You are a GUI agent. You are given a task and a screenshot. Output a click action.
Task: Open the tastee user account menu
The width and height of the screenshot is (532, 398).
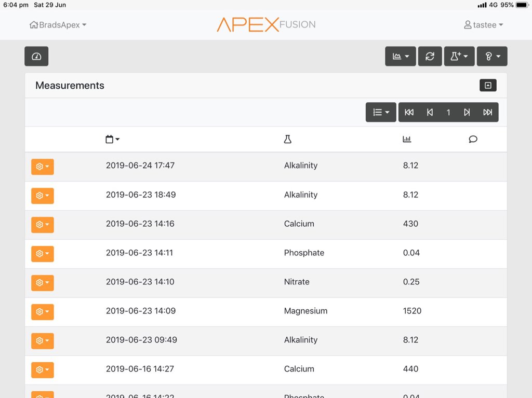484,25
